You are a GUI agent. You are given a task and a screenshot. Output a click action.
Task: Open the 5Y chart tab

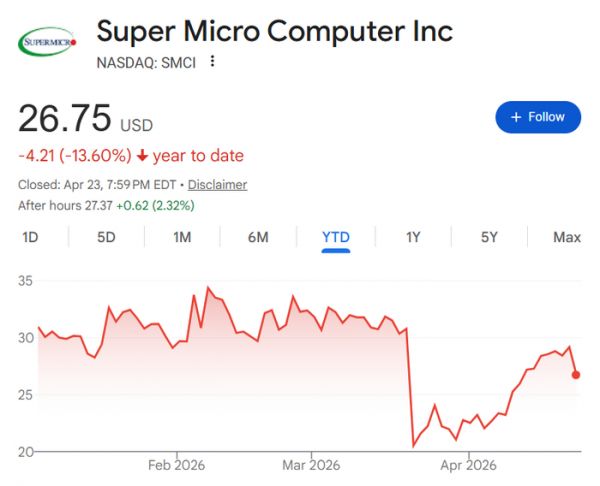(489, 237)
